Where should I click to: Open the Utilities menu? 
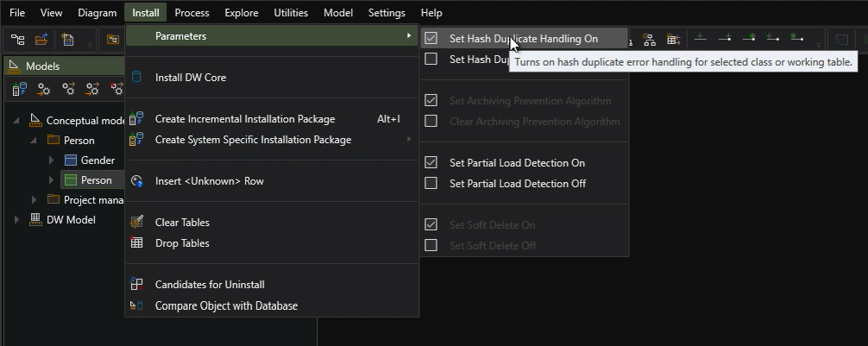[x=291, y=13]
